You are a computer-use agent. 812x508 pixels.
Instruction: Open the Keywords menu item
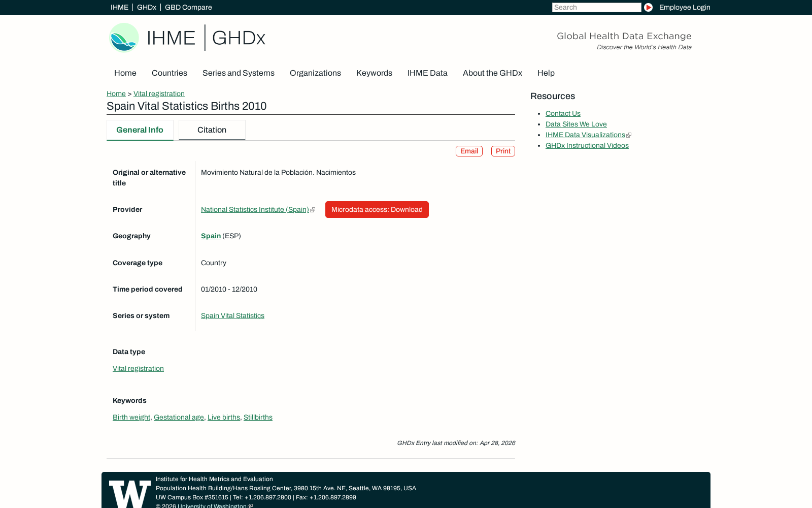[374, 73]
